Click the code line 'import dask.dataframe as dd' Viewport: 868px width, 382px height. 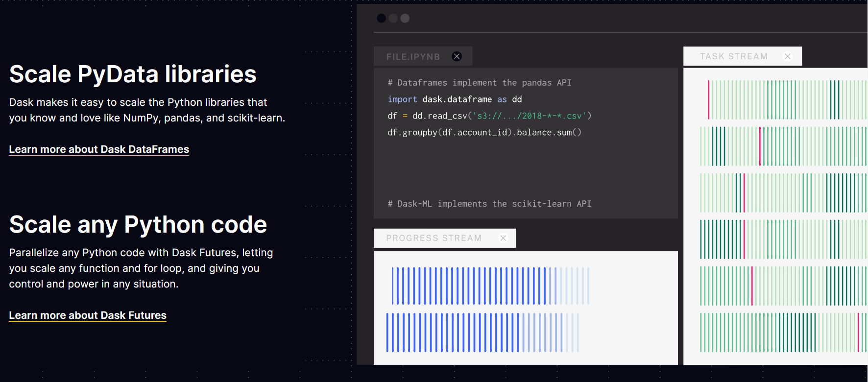(x=455, y=99)
